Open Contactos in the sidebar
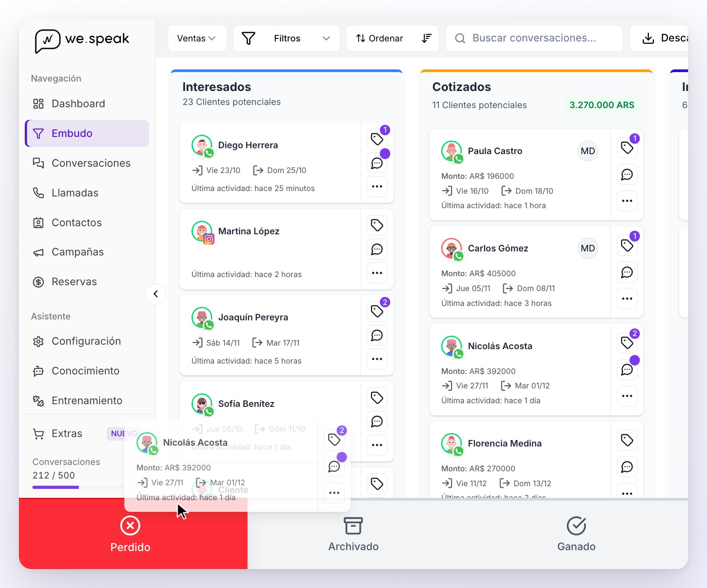This screenshot has width=707, height=588. (x=87, y=223)
